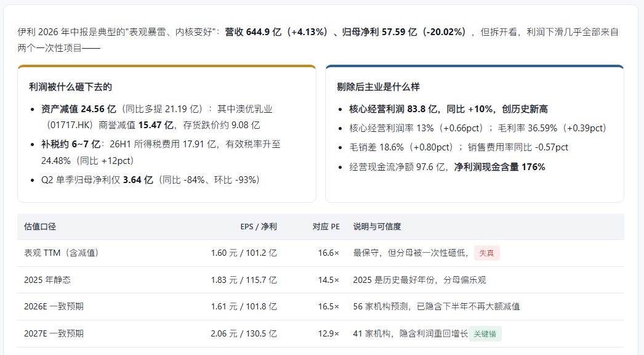Screen dimensions: 644x355
Task: Click the 说明与可信度 column header
Action: coord(377,227)
